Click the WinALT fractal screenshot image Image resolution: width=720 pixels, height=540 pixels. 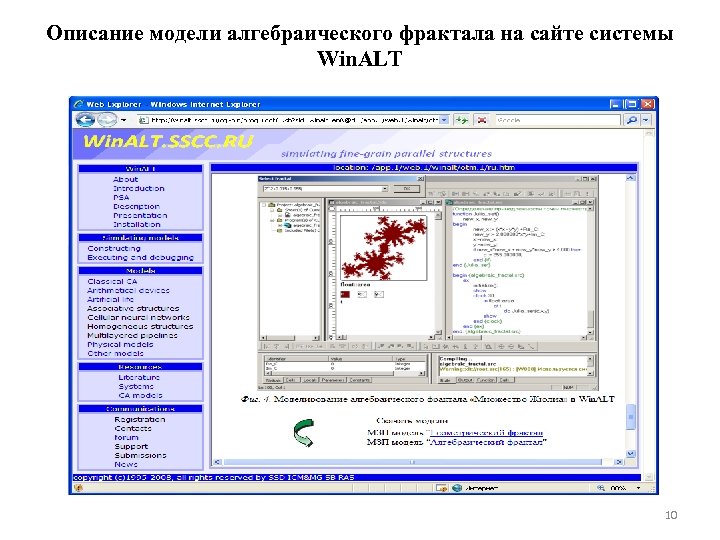coord(428,283)
